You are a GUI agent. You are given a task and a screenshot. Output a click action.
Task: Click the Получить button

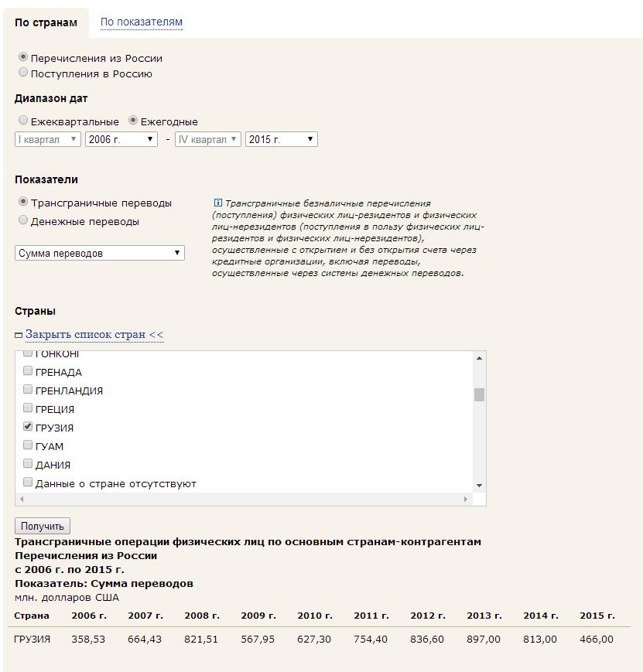(43, 526)
